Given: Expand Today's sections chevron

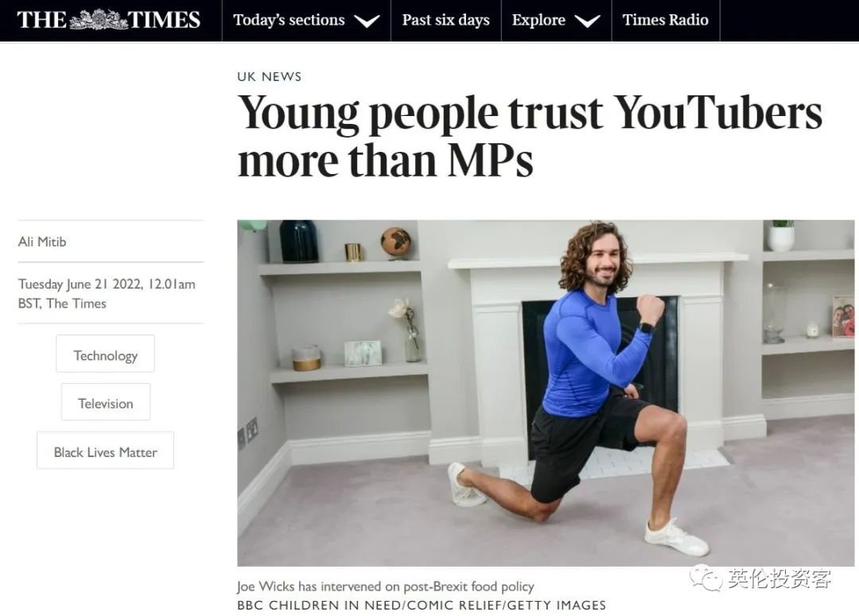Looking at the screenshot, I should point(367,21).
